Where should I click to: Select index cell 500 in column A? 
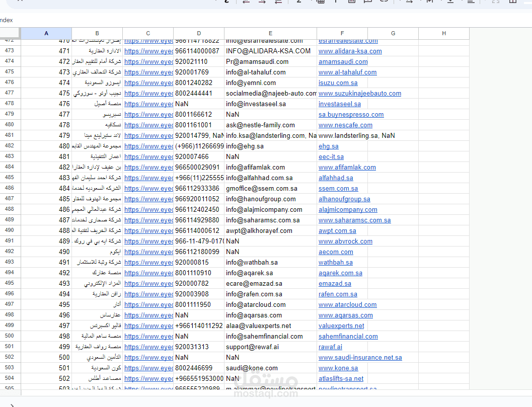[46, 357]
